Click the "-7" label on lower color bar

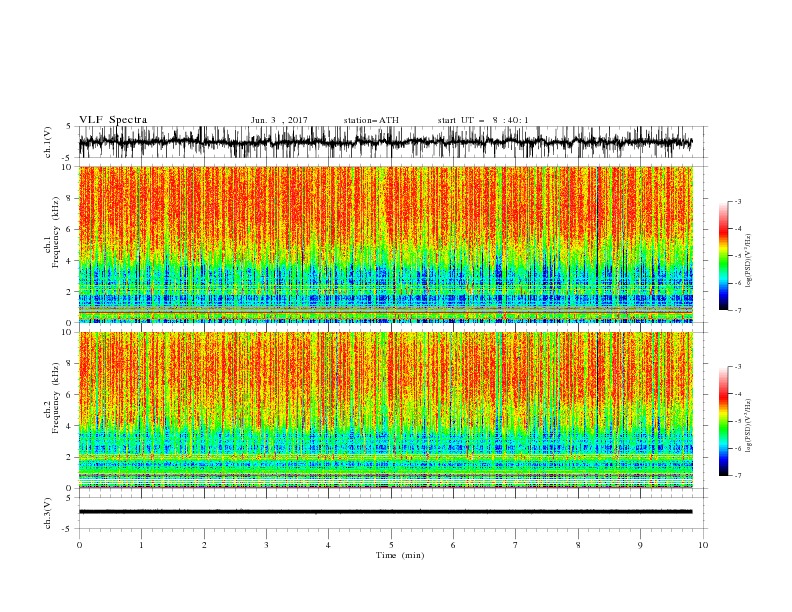[x=738, y=476]
